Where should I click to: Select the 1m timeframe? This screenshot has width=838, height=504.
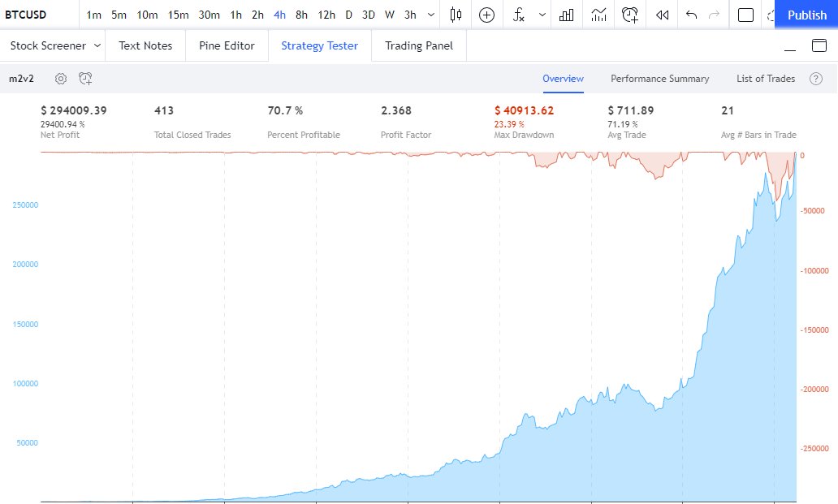[x=93, y=15]
